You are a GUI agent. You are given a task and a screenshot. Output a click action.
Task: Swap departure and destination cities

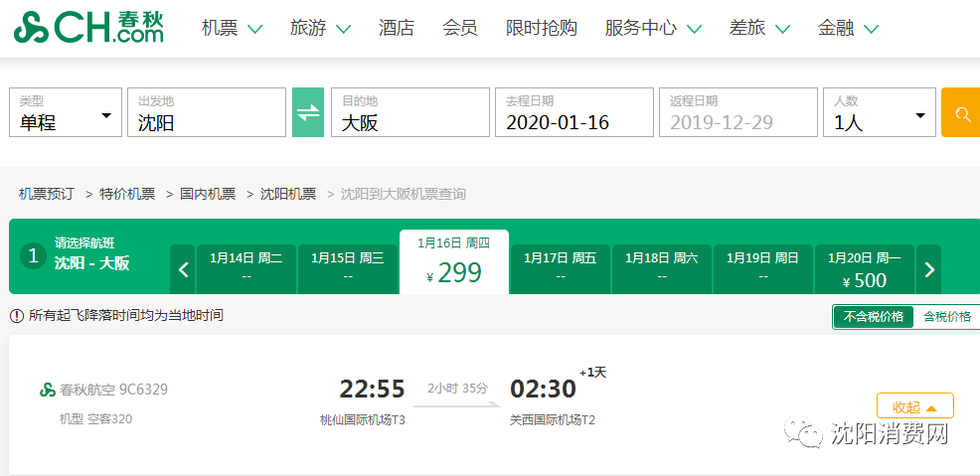click(x=308, y=112)
